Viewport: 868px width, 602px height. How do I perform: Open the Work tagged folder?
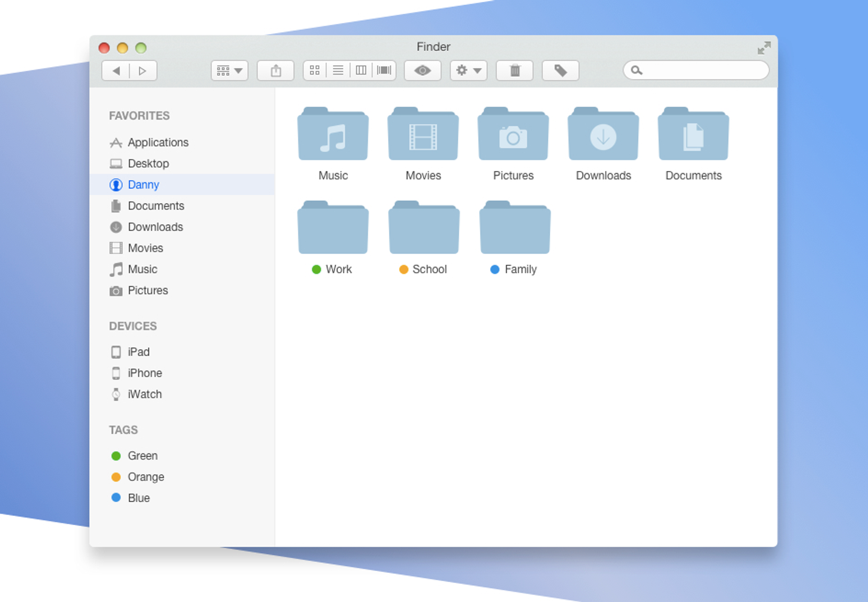(x=333, y=228)
